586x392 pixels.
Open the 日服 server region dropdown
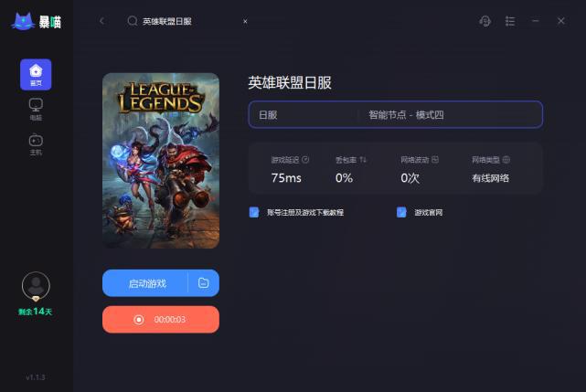303,115
